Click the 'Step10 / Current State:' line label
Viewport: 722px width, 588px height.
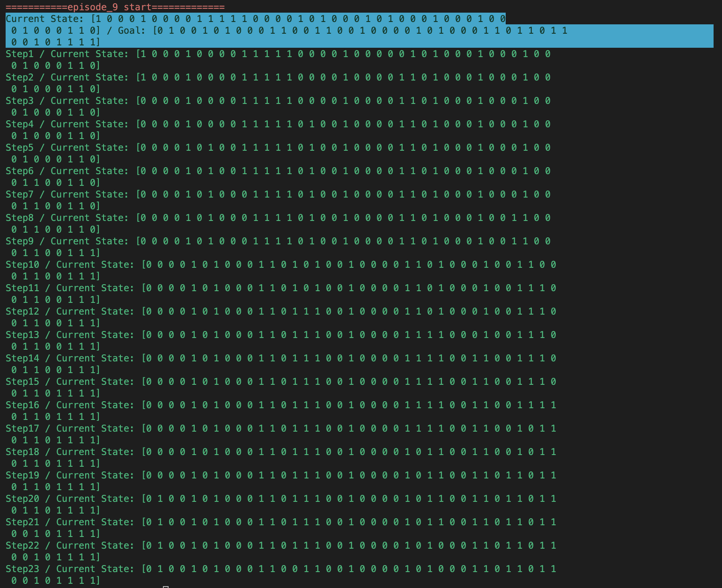pyautogui.click(x=70, y=265)
